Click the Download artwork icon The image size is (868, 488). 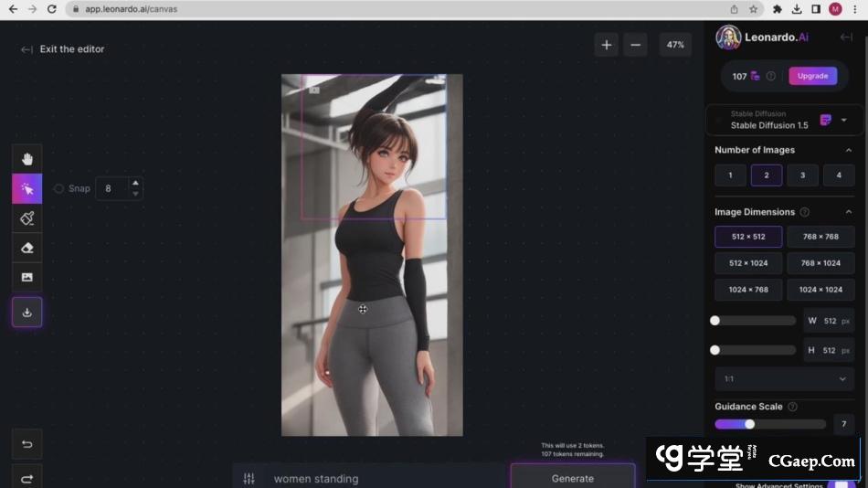point(26,313)
